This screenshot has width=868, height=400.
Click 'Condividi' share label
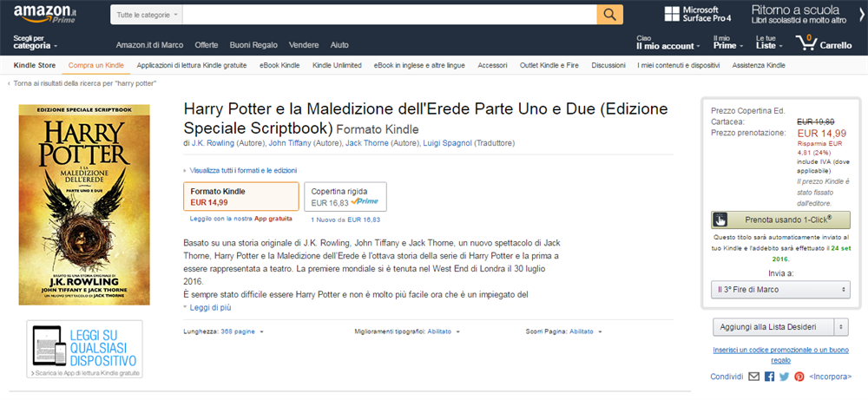click(727, 377)
